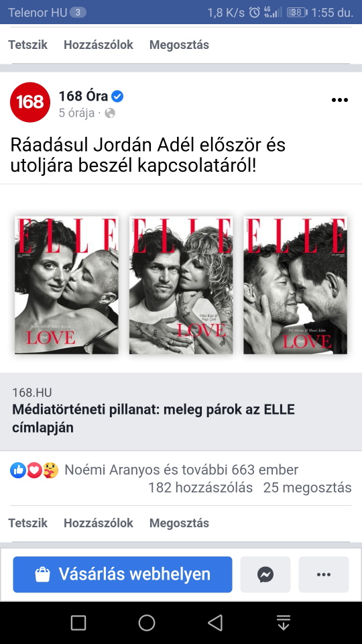The height and width of the screenshot is (644, 362).
Task: Tap the Android recent apps square button
Action: (78, 623)
